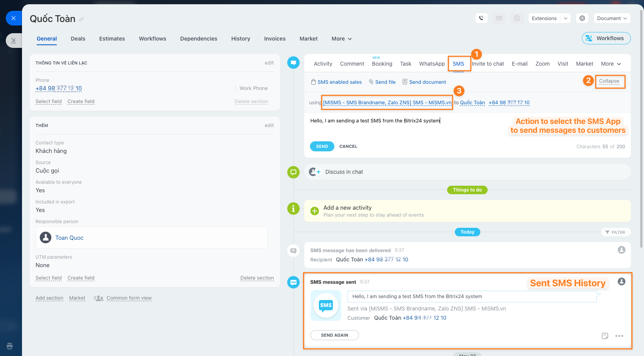Click the printer icon in left sidebar
The height and width of the screenshot is (356, 644).
10,346
